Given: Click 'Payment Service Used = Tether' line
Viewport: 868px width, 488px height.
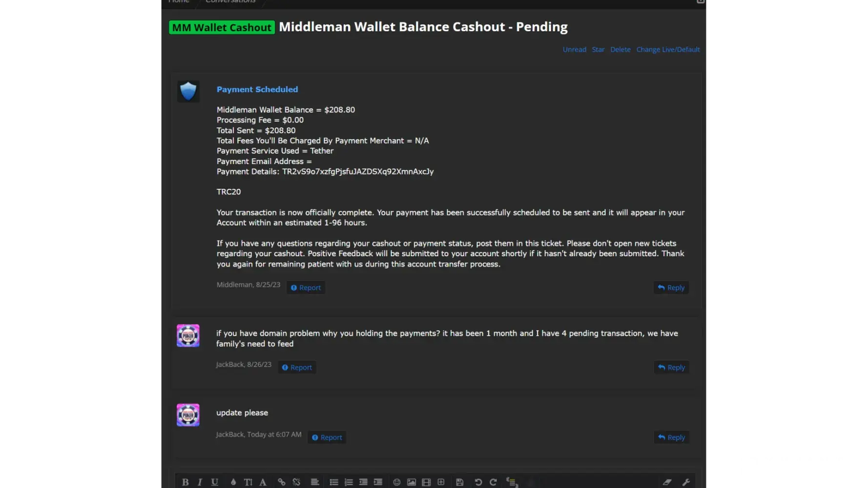Looking at the screenshot, I should coord(275,151).
